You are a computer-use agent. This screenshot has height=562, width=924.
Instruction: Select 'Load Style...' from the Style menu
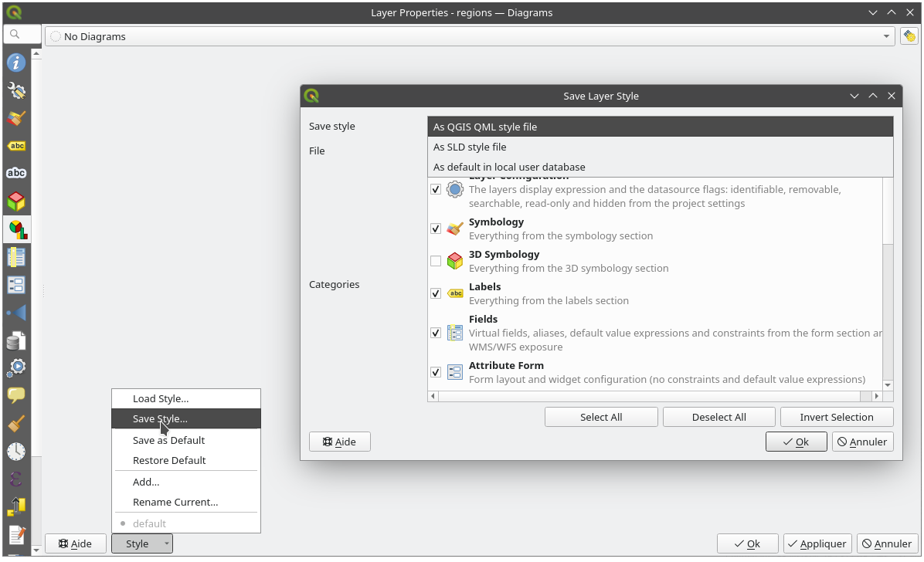[161, 398]
